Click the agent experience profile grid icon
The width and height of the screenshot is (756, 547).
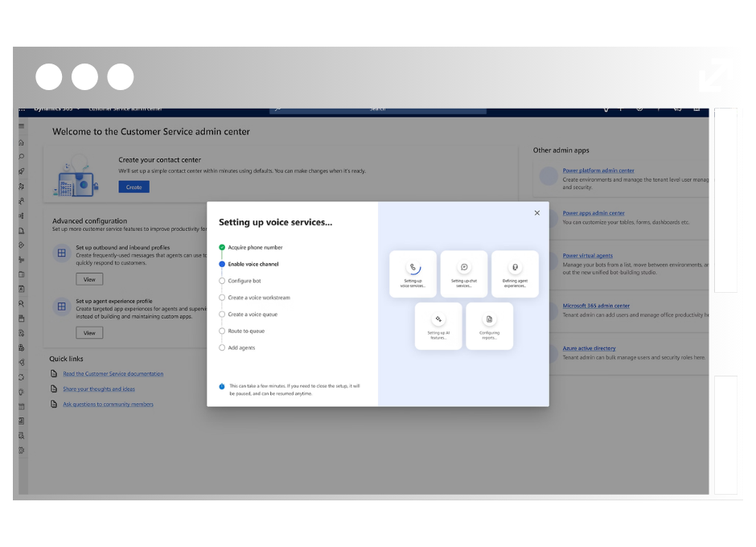pos(62,306)
